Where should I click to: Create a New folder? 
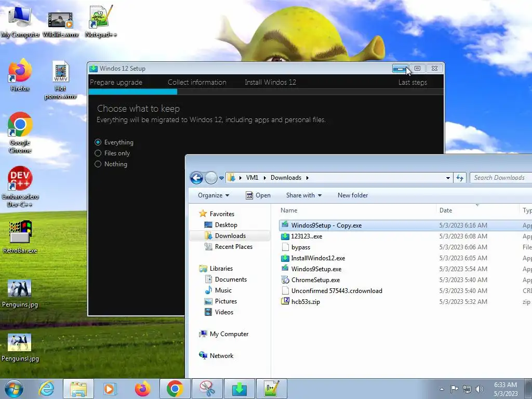(353, 195)
